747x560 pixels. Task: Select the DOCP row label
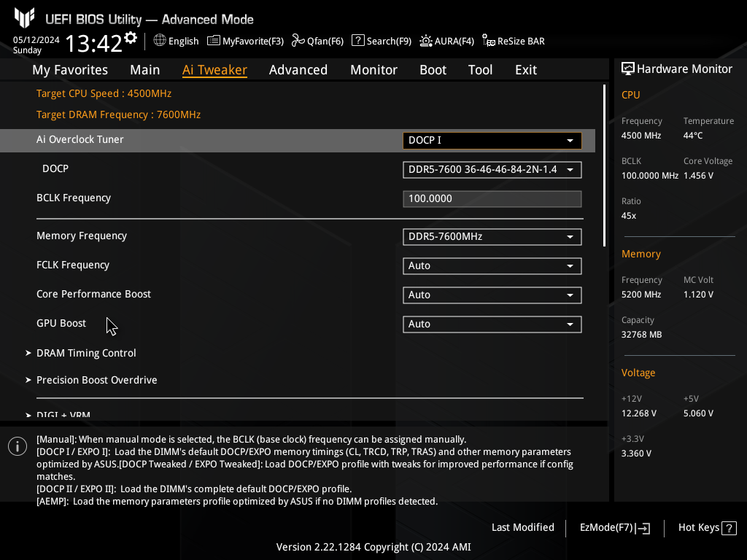(x=55, y=168)
